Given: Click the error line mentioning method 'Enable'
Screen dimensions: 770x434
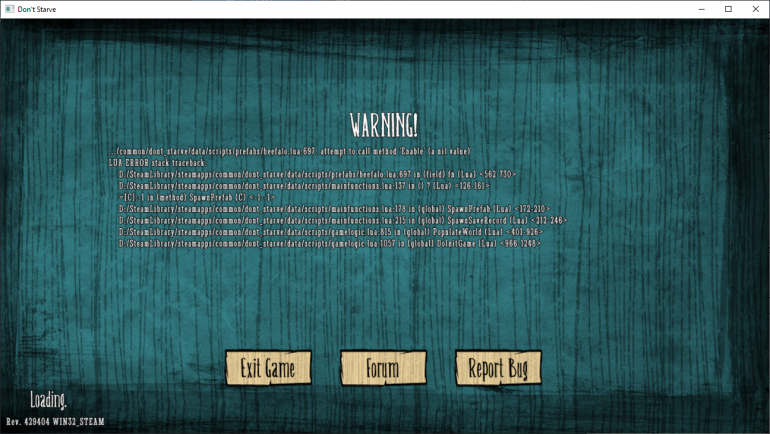Looking at the screenshot, I should coord(289,151).
